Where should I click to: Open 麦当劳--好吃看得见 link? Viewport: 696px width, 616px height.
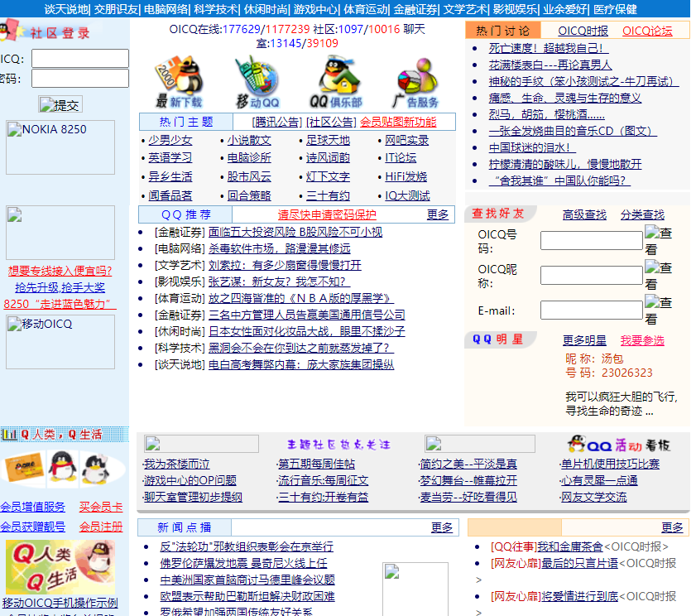[x=468, y=498]
